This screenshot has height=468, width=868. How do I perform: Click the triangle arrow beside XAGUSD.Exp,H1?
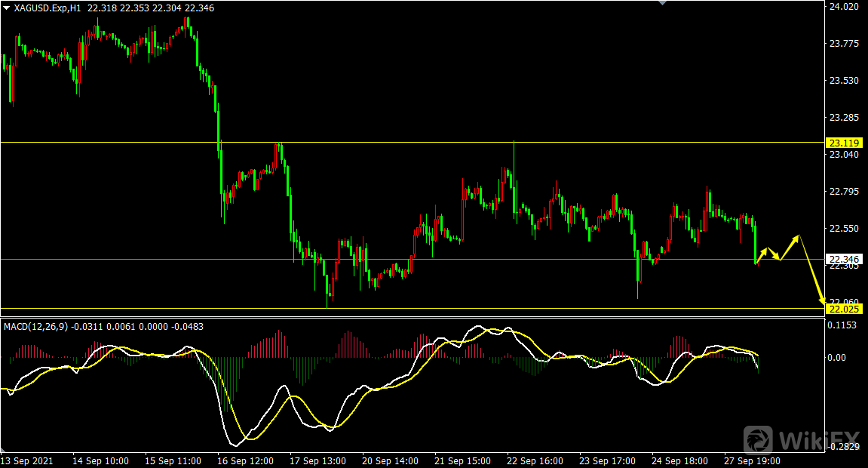pos(6,8)
